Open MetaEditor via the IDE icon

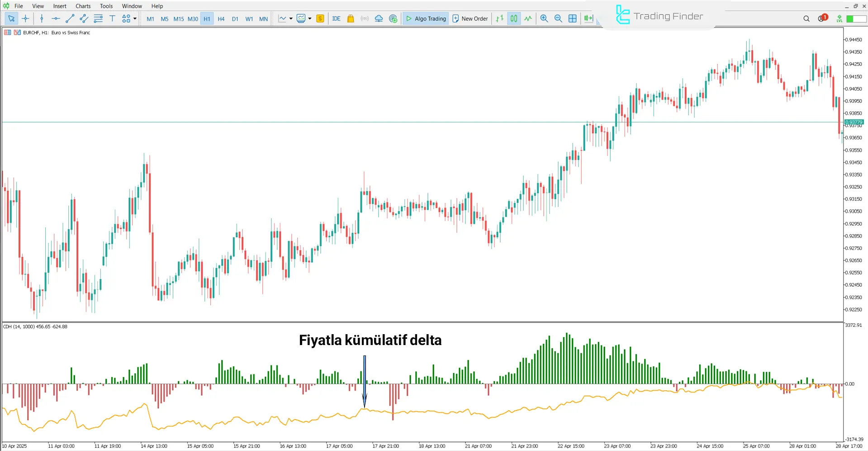tap(336, 19)
